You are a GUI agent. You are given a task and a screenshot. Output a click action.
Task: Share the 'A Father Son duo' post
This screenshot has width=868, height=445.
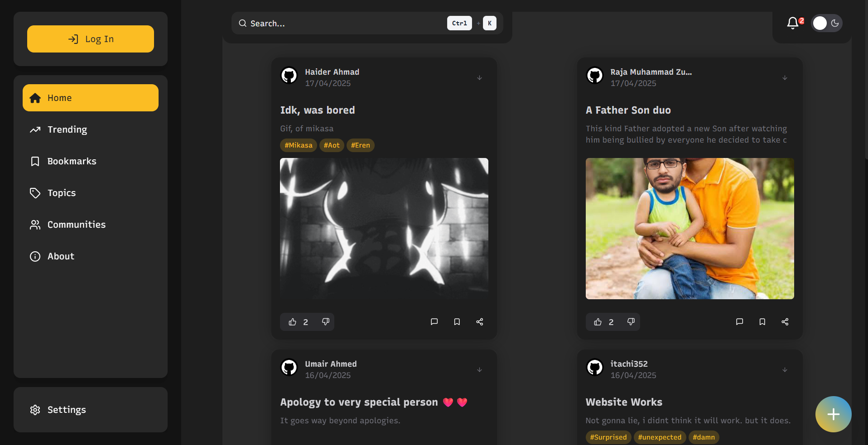(785, 322)
